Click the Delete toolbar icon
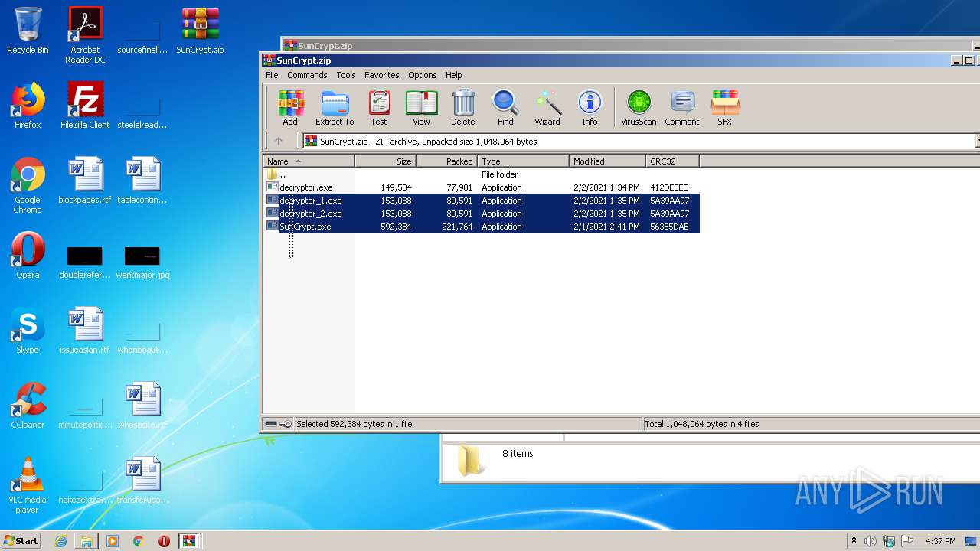This screenshot has width=980, height=551. click(x=462, y=108)
